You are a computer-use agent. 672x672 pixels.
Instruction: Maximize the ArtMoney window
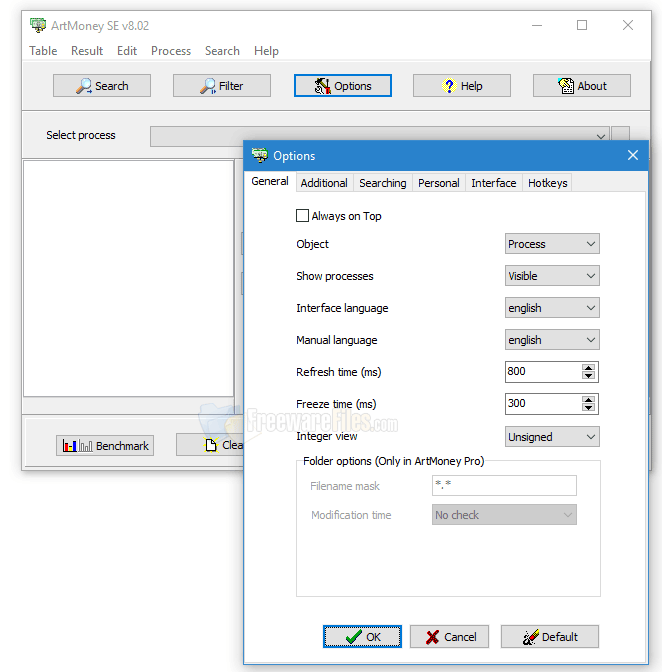click(x=582, y=25)
